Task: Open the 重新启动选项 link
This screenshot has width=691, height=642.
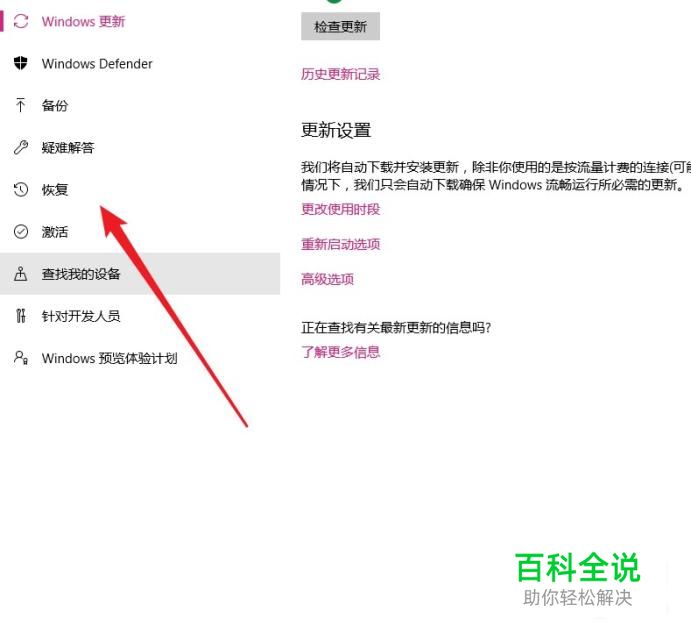Action: coord(340,244)
